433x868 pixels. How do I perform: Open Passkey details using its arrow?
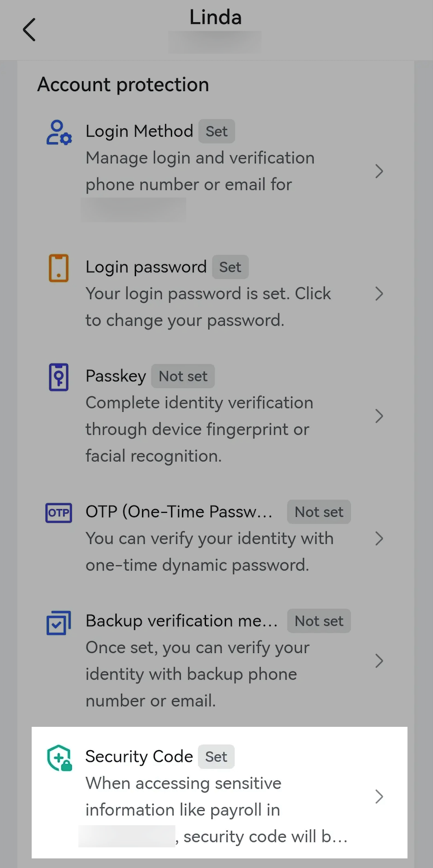pyautogui.click(x=380, y=416)
